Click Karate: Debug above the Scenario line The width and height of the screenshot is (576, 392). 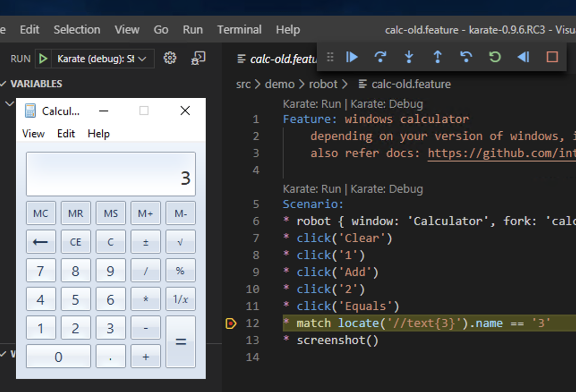tap(386, 189)
